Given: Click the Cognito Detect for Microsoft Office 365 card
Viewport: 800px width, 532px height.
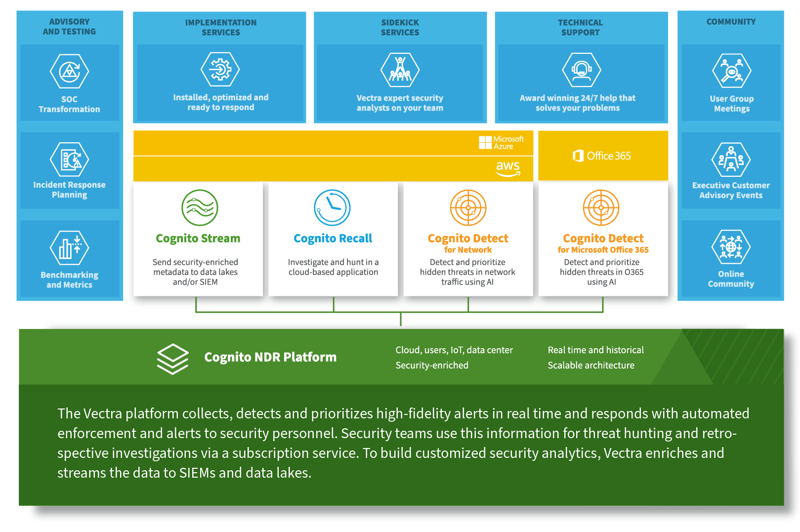Looking at the screenshot, I should click(x=602, y=240).
